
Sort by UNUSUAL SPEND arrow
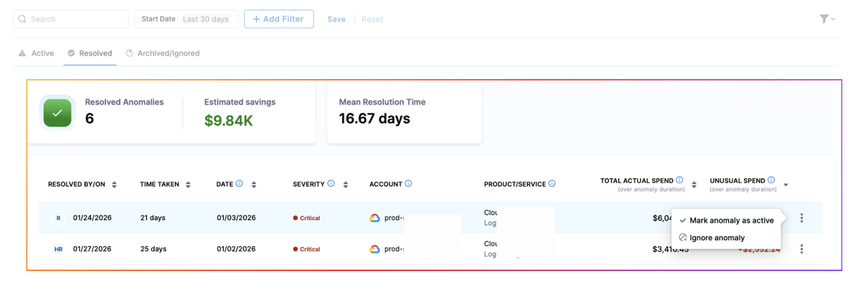pos(786,185)
